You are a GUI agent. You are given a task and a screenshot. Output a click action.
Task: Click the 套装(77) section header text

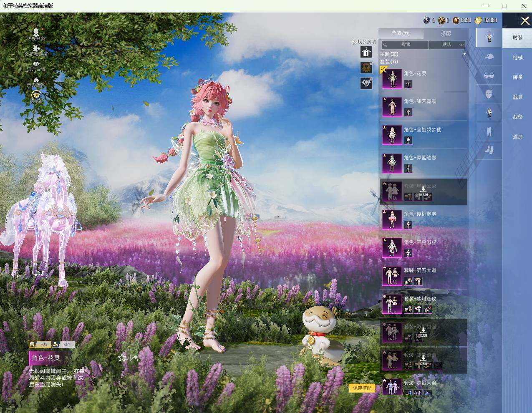tap(388, 62)
